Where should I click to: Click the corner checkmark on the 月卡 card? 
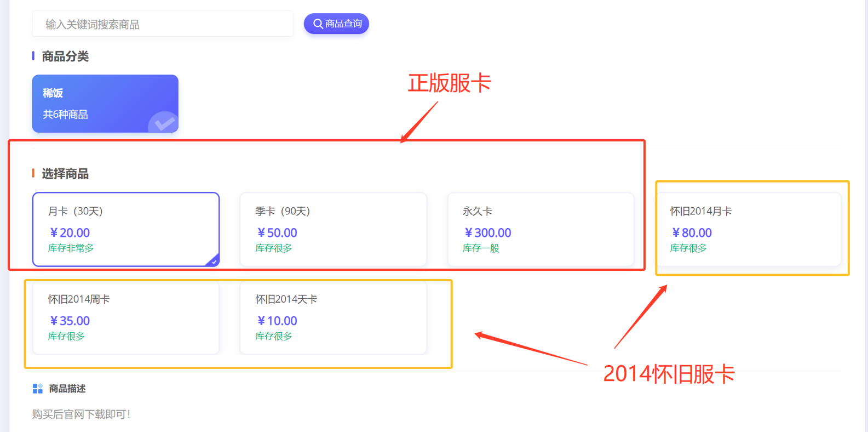(x=214, y=262)
